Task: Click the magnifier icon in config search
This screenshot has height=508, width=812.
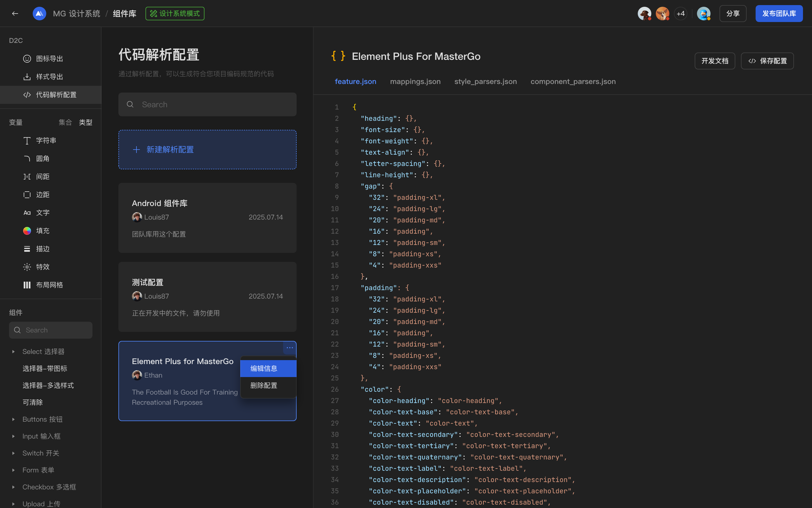Action: pyautogui.click(x=130, y=104)
